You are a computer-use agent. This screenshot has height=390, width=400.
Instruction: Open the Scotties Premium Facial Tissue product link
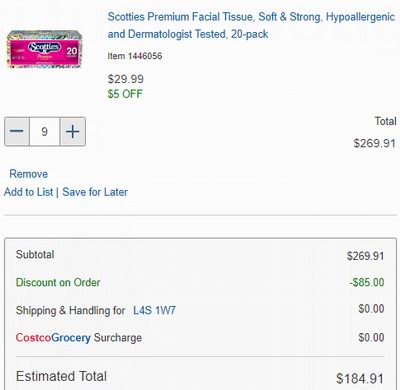tap(251, 25)
